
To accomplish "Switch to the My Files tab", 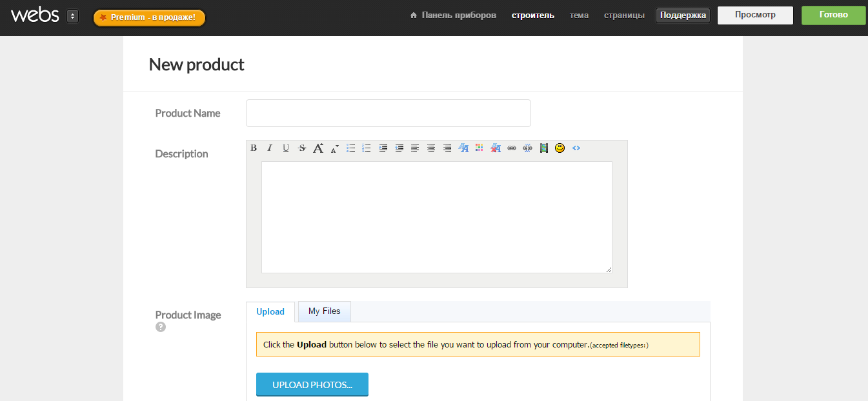I will [324, 311].
